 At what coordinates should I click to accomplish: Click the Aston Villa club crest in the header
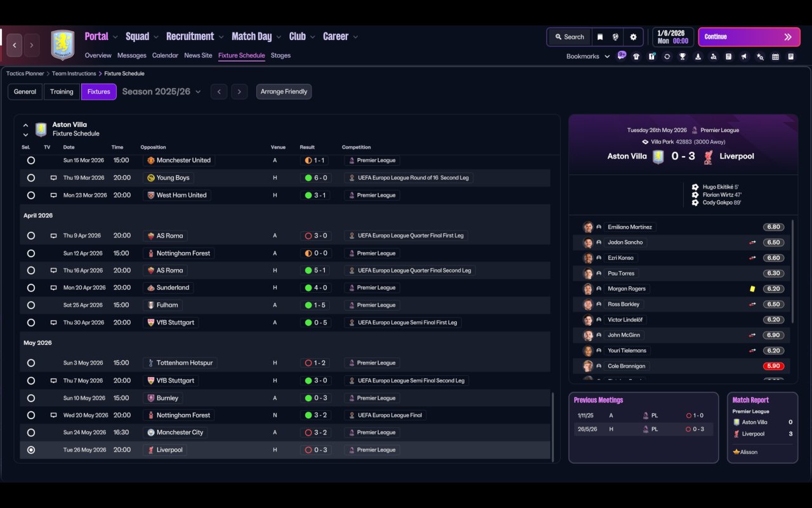(x=62, y=45)
